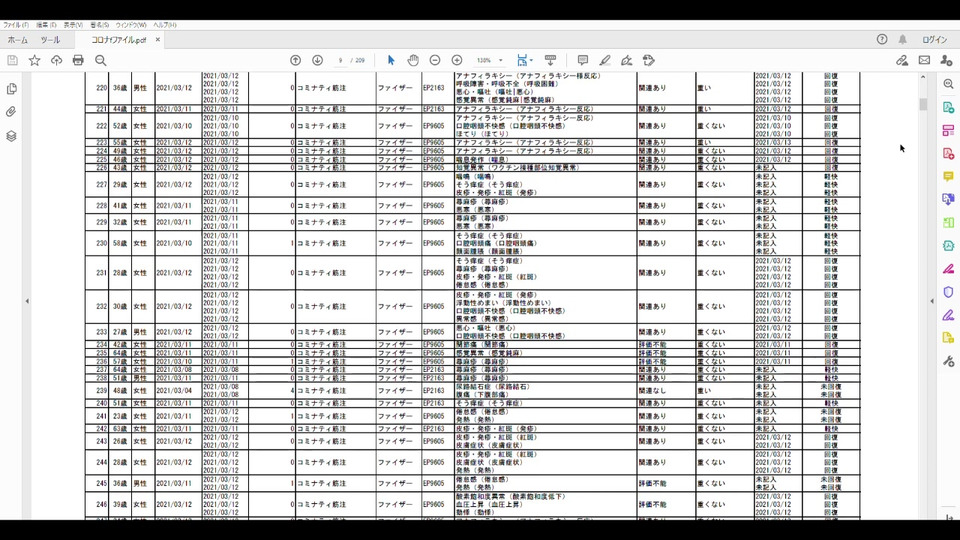Screen dimensions: 960x540
Task: Switch to the ツール tab
Action: pyautogui.click(x=50, y=40)
